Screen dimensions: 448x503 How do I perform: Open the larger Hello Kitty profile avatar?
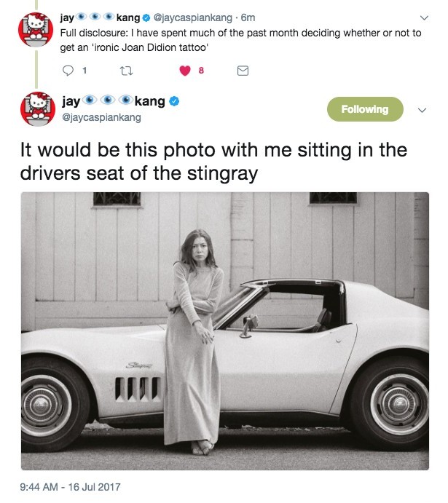pyautogui.click(x=37, y=110)
